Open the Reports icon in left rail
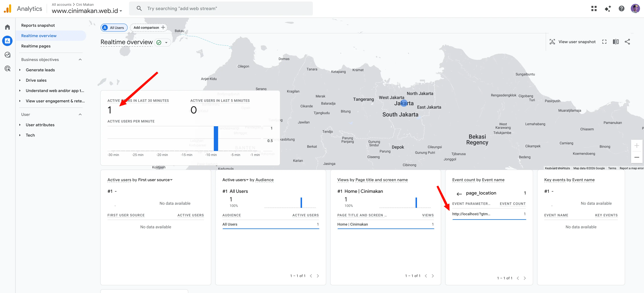The image size is (644, 293). (7, 41)
